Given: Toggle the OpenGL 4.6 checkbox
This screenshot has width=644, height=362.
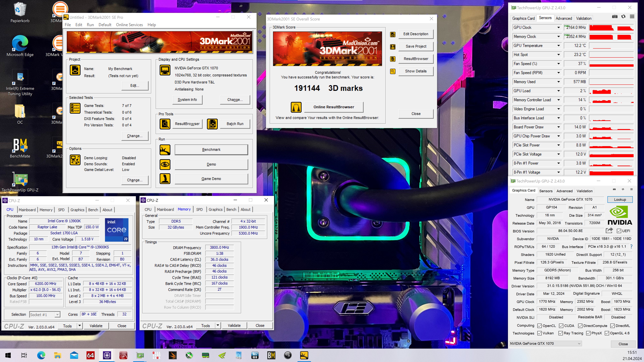Looking at the screenshot, I should 607,333.
